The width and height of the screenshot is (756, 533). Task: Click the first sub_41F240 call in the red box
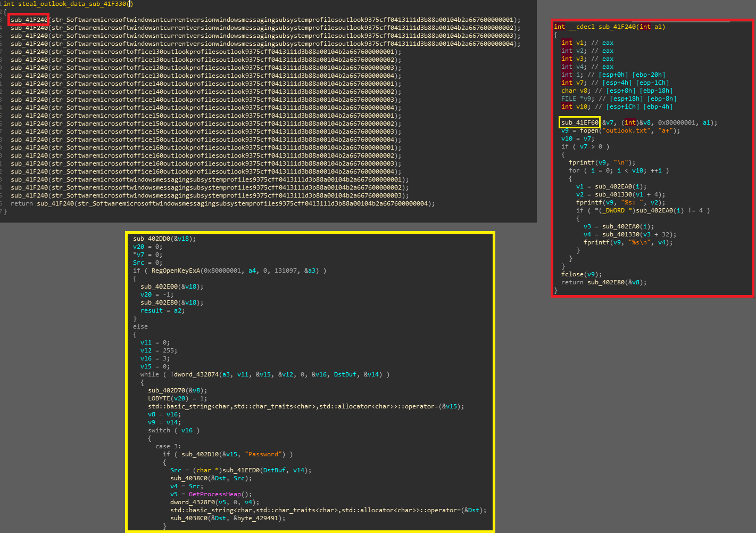29,20
